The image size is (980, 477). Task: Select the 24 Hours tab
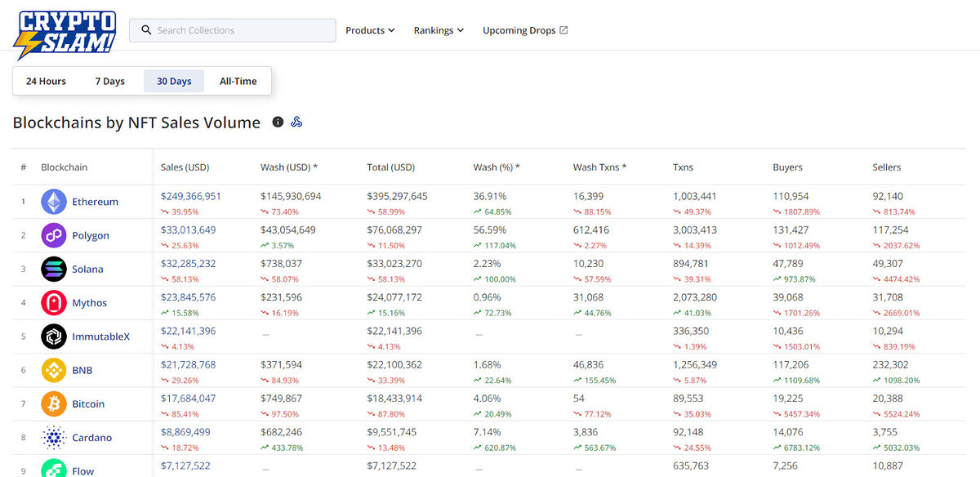click(x=46, y=81)
